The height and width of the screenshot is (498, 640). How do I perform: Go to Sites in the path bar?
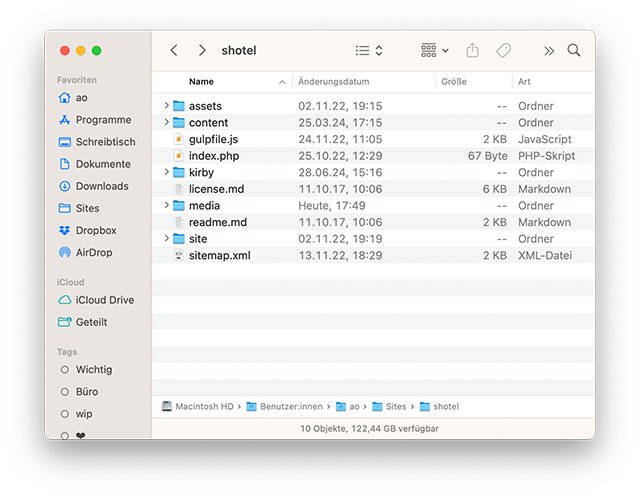pos(390,407)
